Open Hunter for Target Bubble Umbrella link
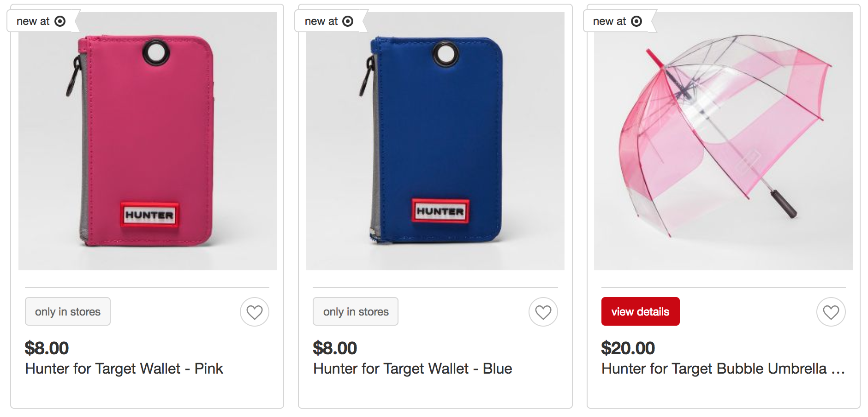 click(723, 369)
